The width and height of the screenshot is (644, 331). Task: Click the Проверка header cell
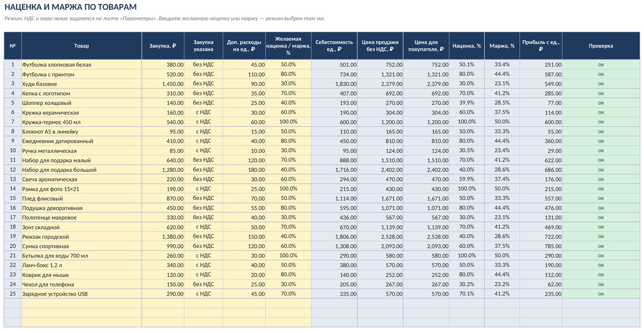(x=601, y=46)
